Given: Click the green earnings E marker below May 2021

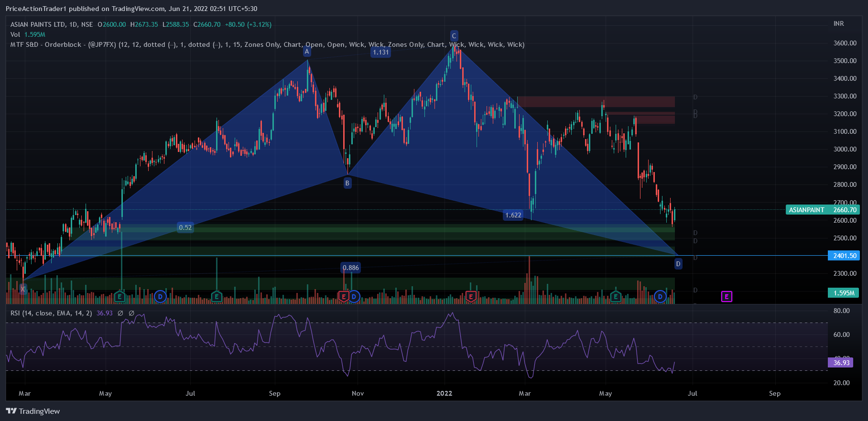Looking at the screenshot, I should 119,297.
